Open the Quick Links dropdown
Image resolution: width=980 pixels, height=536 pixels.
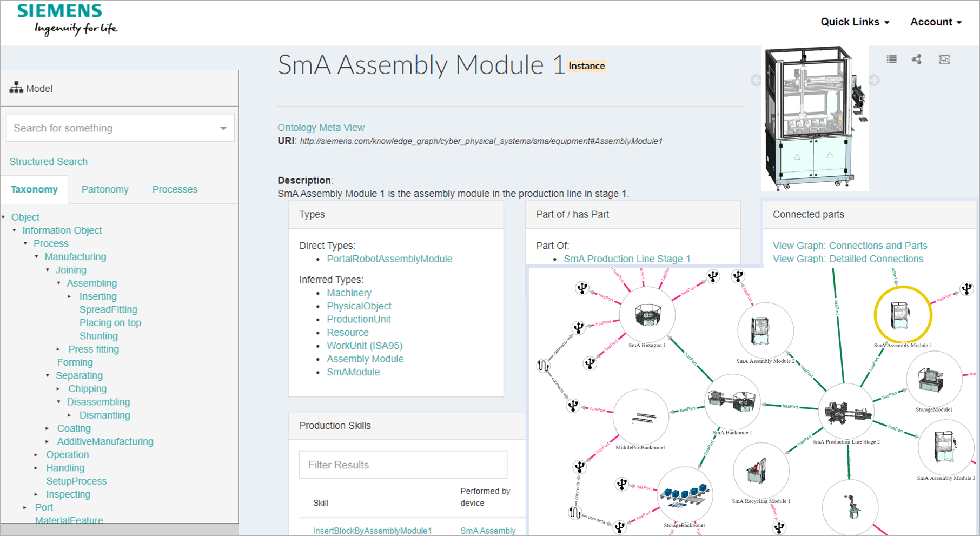click(x=855, y=22)
